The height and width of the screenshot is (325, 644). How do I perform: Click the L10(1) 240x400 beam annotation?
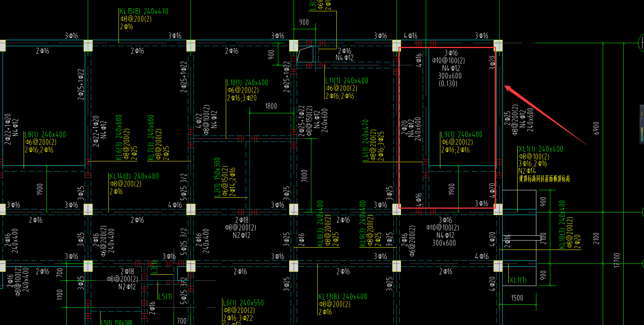point(248,83)
